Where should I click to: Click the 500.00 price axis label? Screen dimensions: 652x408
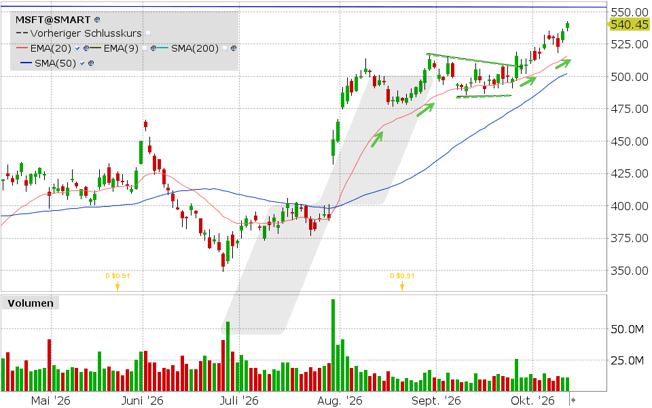point(630,77)
